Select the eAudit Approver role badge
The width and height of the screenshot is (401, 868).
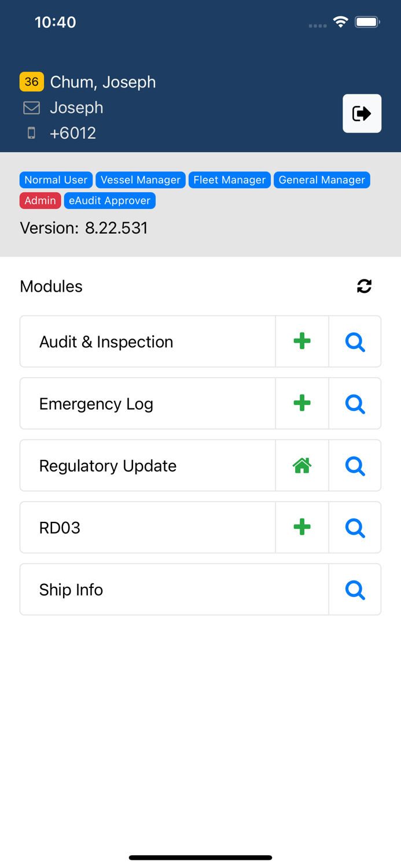click(110, 200)
